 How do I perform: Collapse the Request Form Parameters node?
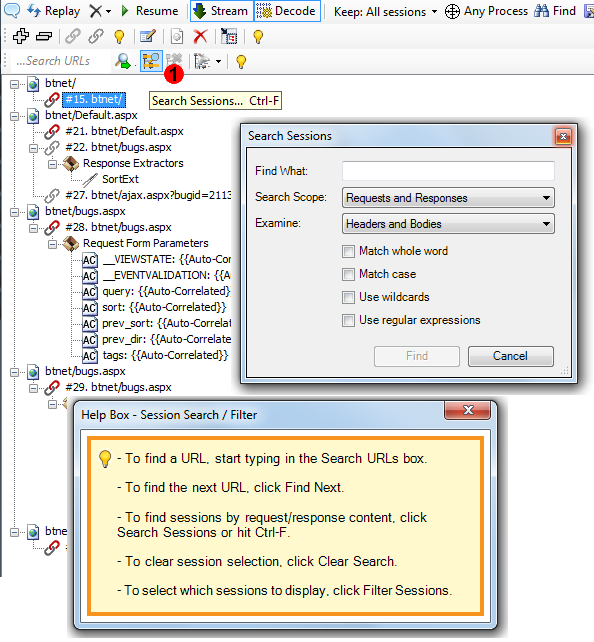click(52, 244)
